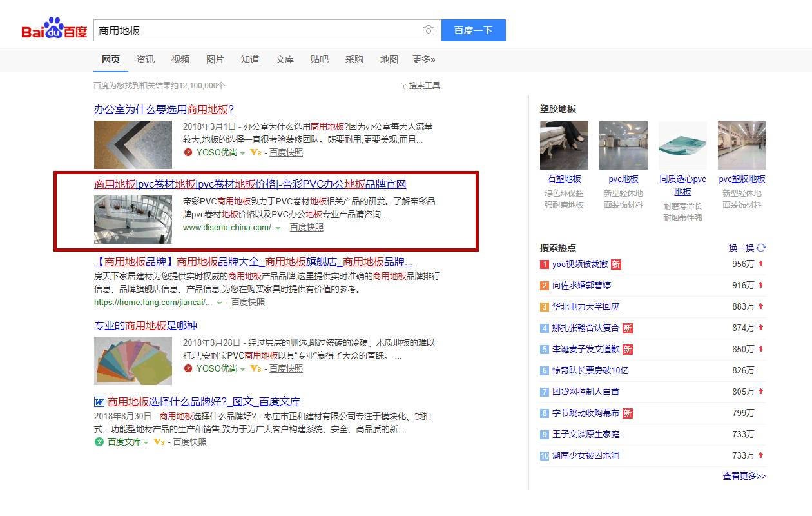Screen dimensions: 812x516
Task: Click thumbnail of first search result
Action: [x=133, y=145]
